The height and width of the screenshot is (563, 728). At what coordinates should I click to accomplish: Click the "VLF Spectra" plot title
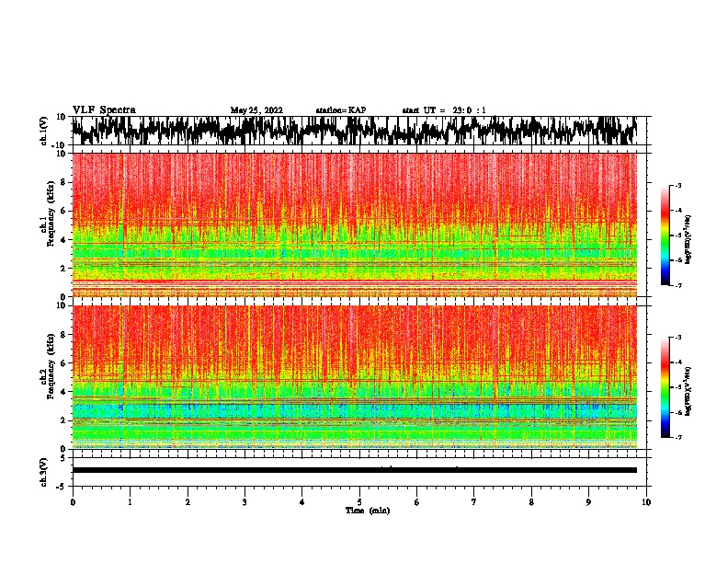click(x=104, y=110)
